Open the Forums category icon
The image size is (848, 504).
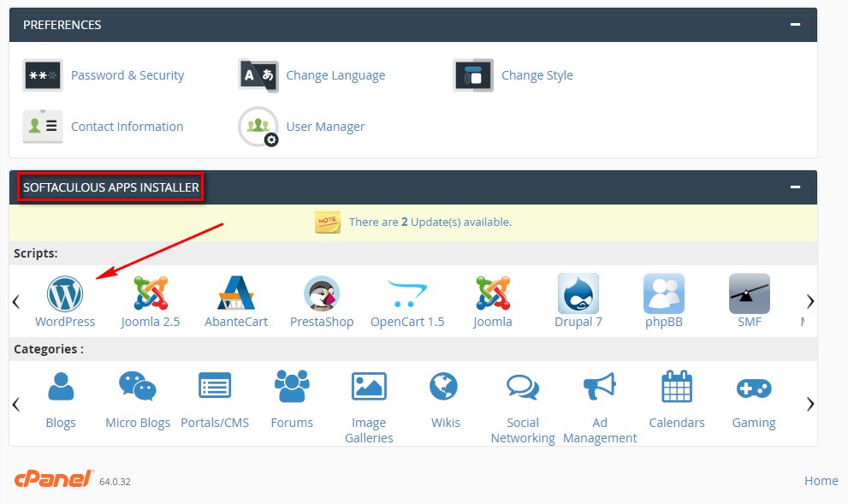[x=292, y=386]
